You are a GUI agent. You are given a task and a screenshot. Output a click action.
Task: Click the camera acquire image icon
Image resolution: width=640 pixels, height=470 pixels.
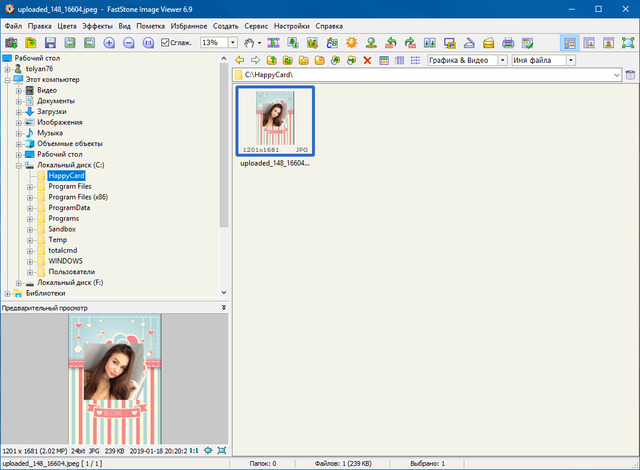pos(11,43)
